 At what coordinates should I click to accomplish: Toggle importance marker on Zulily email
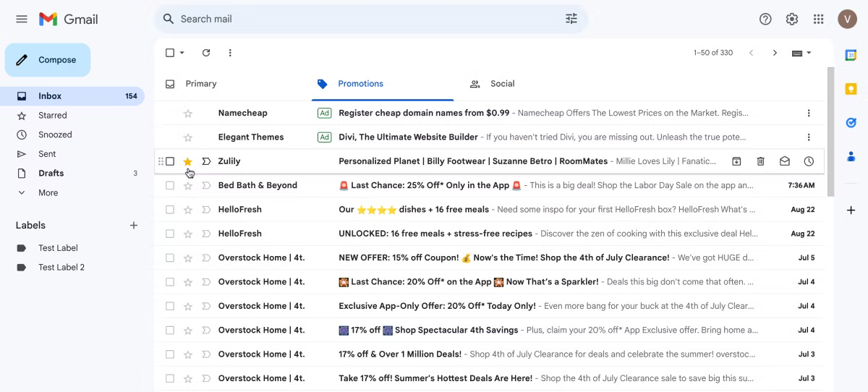[206, 161]
